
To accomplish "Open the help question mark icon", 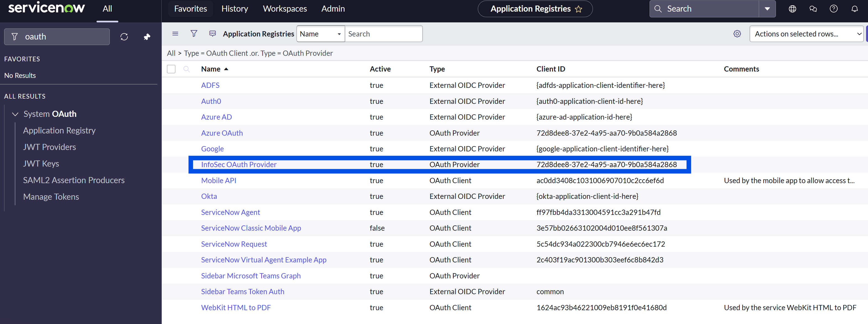I will tap(834, 9).
